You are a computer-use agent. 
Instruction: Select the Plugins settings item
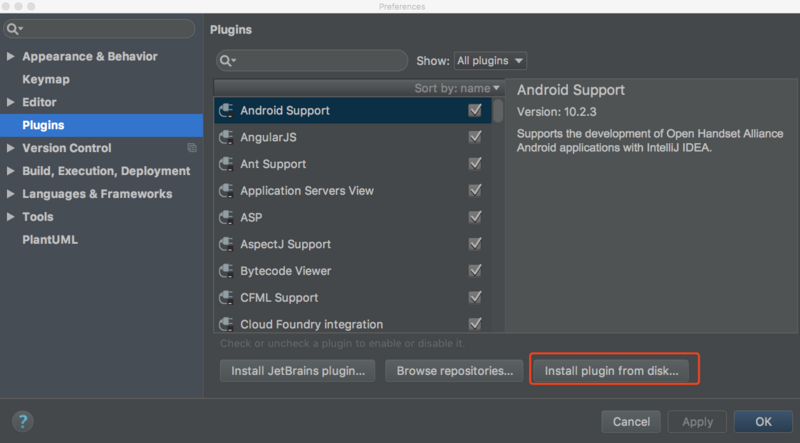pyautogui.click(x=102, y=125)
